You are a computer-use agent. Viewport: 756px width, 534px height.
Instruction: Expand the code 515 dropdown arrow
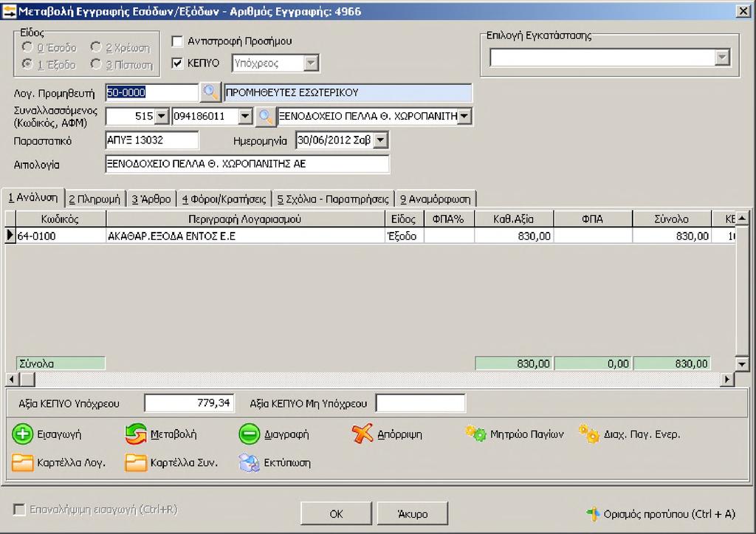pyautogui.click(x=162, y=116)
